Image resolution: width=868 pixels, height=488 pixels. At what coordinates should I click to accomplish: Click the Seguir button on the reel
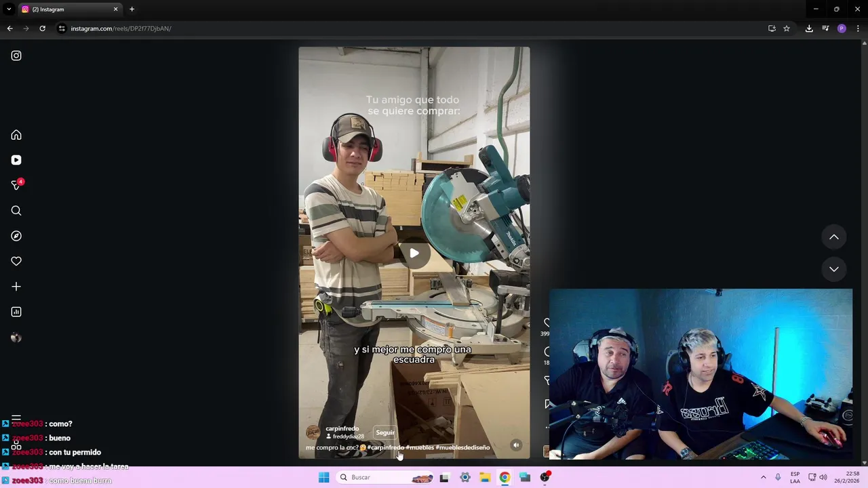[x=385, y=432]
